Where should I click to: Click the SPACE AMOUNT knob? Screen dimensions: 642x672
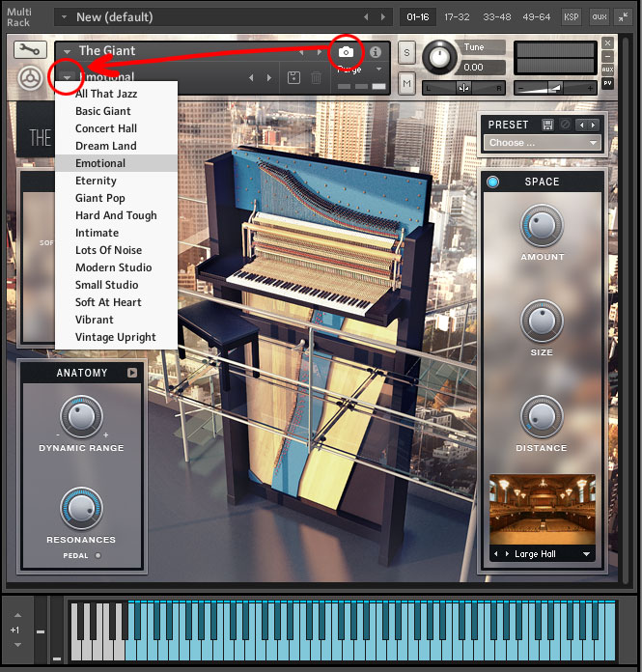point(542,225)
